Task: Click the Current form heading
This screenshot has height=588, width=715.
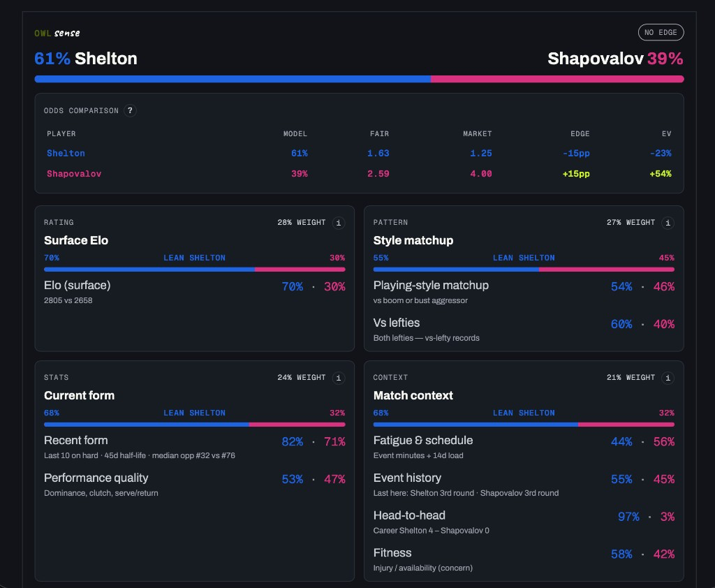Action: (79, 395)
